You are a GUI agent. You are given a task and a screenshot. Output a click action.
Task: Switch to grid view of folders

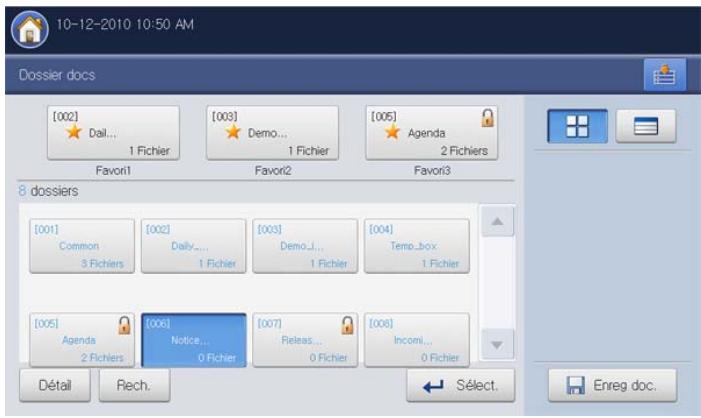(577, 126)
